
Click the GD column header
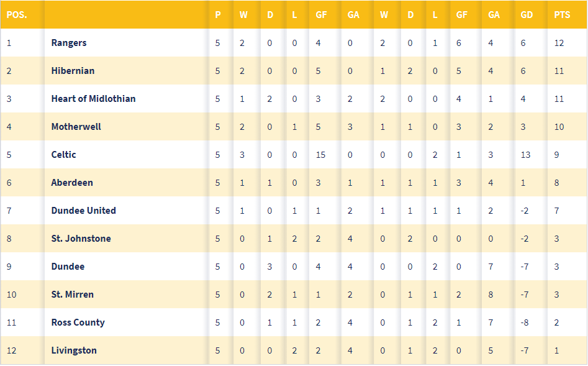(527, 15)
